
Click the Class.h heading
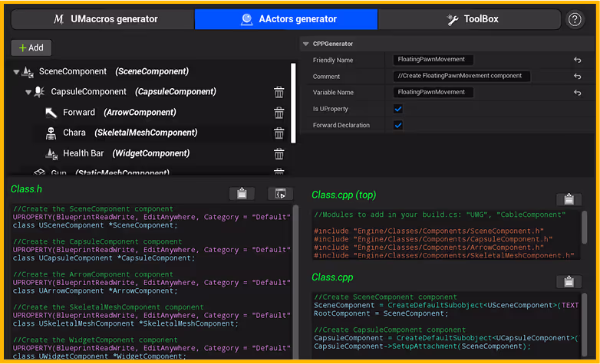tap(26, 189)
